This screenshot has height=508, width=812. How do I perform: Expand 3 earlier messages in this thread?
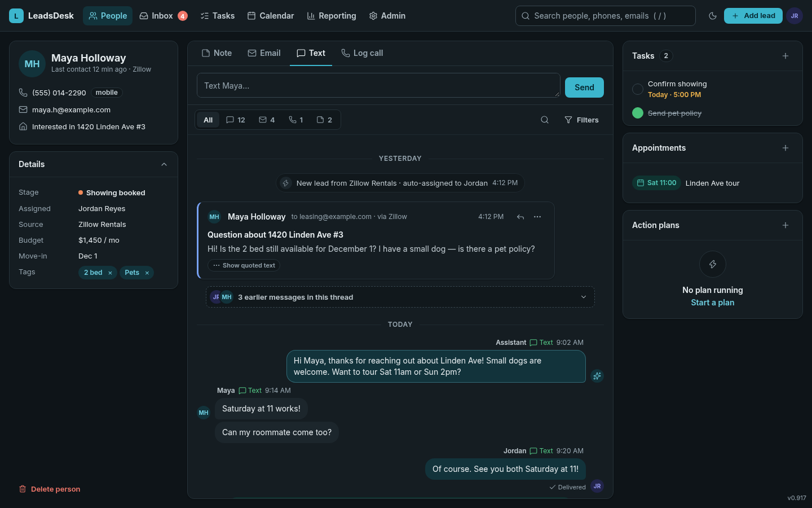tap(400, 297)
